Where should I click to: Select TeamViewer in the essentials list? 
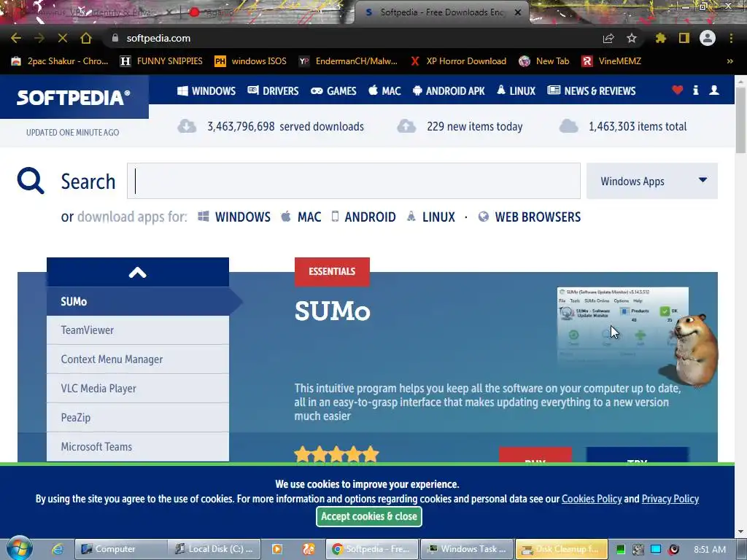138,330
